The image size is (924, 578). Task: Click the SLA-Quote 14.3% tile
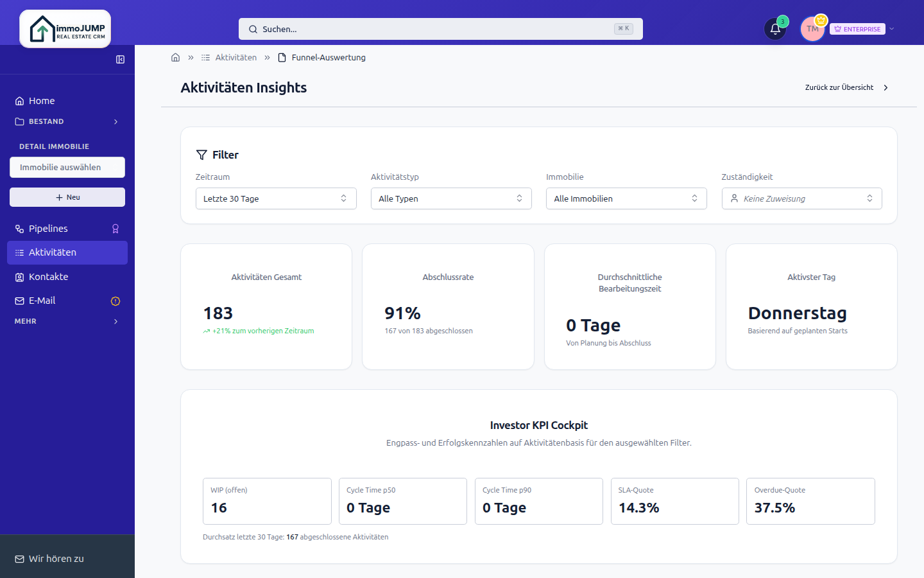[x=674, y=501]
